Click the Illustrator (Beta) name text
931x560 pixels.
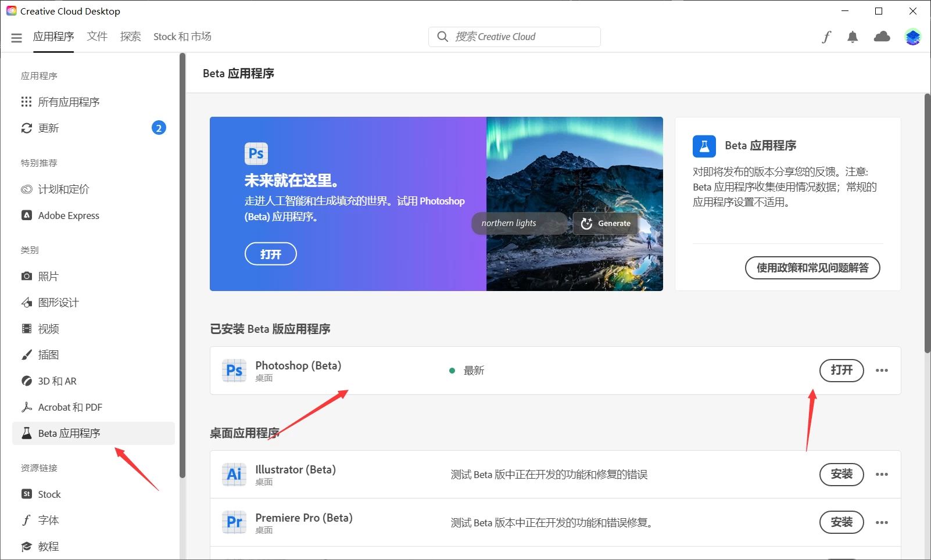[295, 469]
